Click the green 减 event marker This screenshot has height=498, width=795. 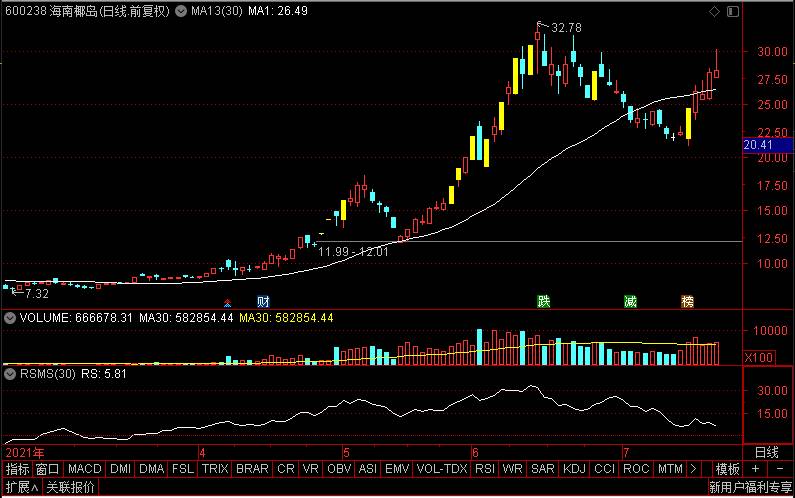(630, 302)
